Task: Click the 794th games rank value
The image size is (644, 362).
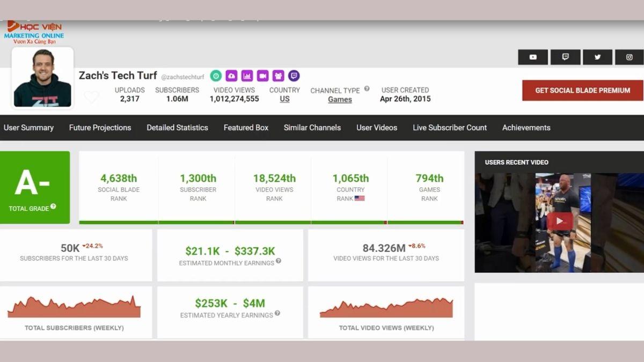Action: [x=429, y=178]
